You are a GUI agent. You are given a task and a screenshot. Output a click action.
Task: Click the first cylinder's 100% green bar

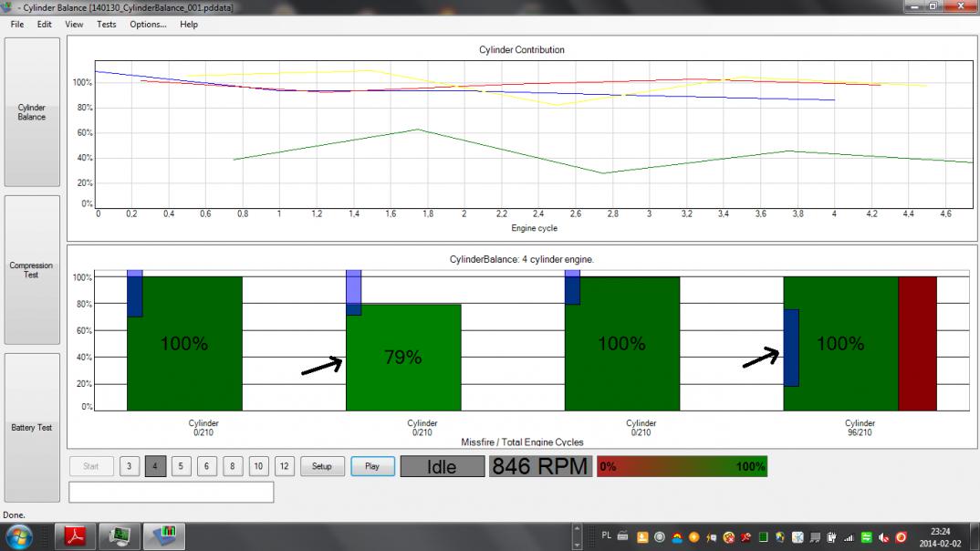[x=185, y=344]
